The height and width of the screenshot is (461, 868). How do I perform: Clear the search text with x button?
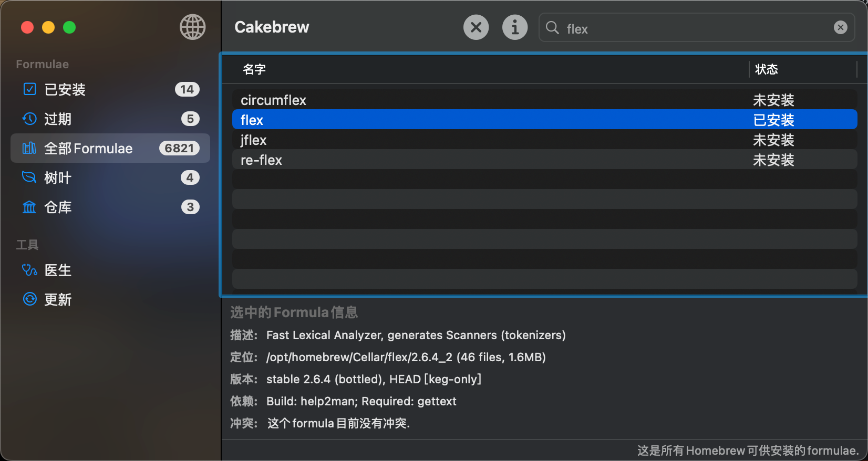(841, 27)
